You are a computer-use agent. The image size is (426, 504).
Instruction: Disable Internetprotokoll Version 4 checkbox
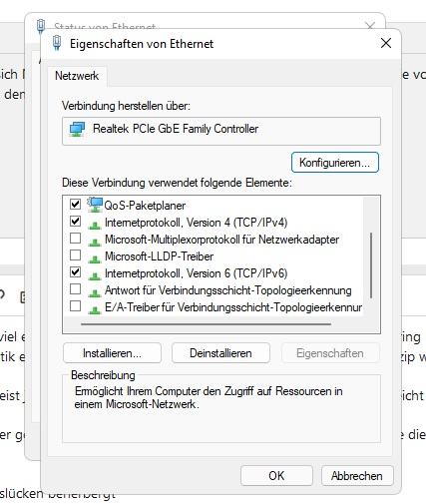[75, 222]
